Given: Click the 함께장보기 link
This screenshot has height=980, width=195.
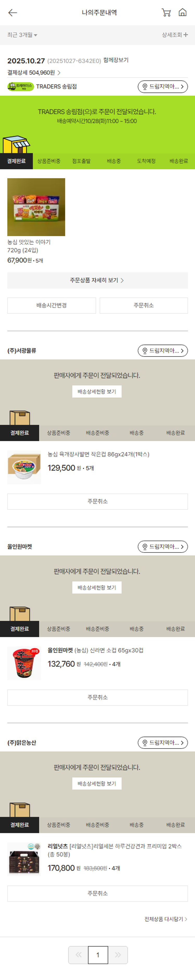Looking at the screenshot, I should [116, 60].
